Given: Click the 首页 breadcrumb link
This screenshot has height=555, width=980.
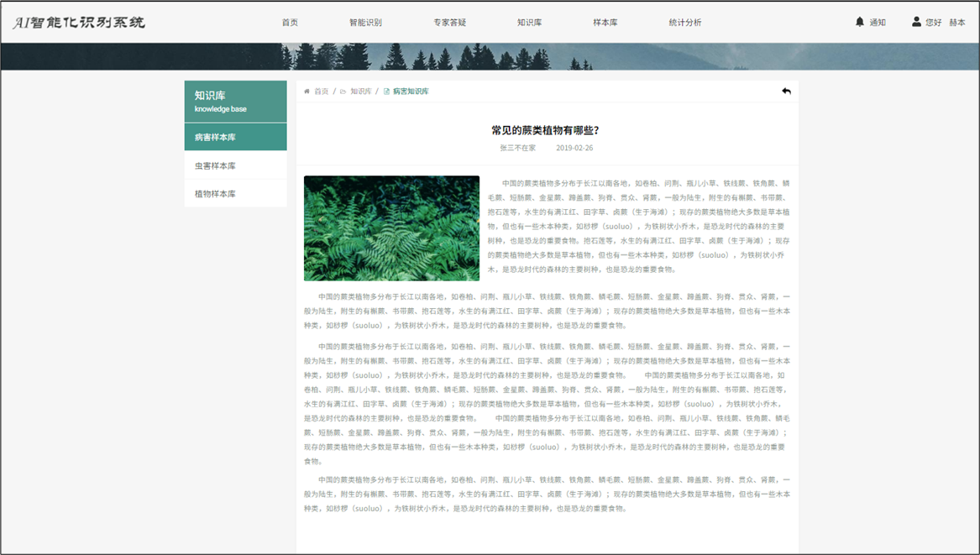Looking at the screenshot, I should click(322, 92).
